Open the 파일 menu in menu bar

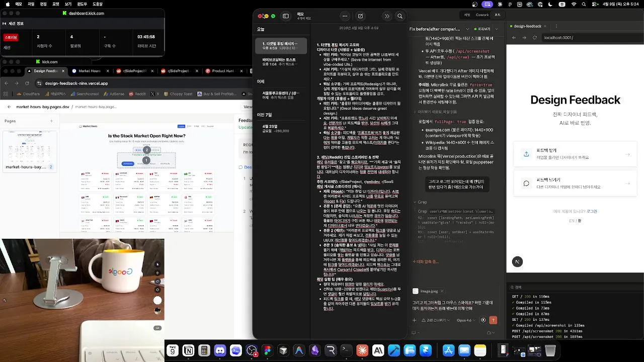click(x=31, y=4)
